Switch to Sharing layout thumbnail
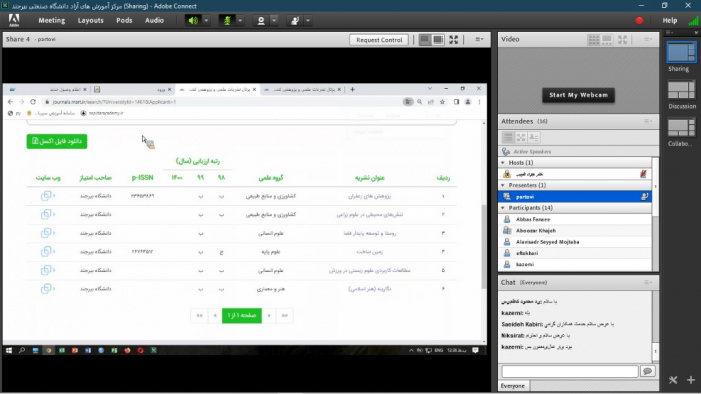 click(x=681, y=52)
